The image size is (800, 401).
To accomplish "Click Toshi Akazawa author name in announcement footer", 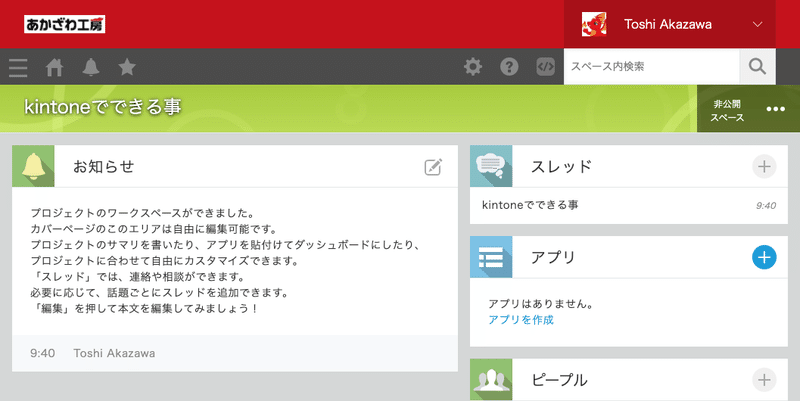I will [114, 353].
